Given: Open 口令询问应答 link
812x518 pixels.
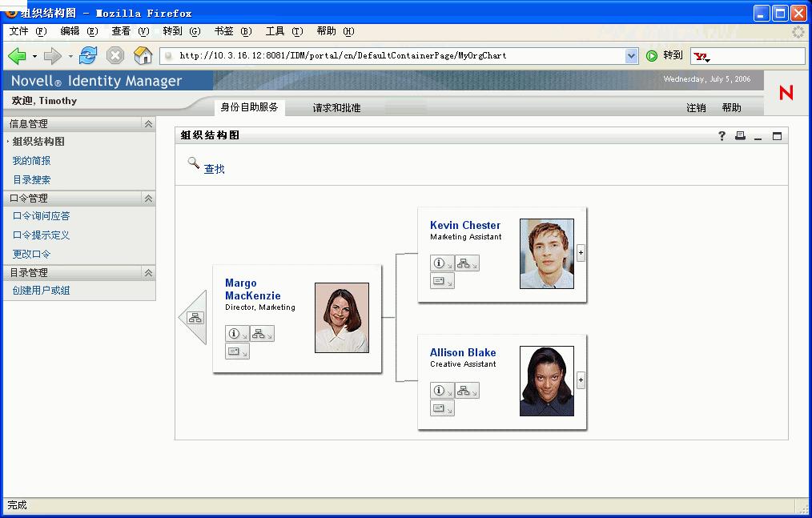Looking at the screenshot, I should click(41, 216).
